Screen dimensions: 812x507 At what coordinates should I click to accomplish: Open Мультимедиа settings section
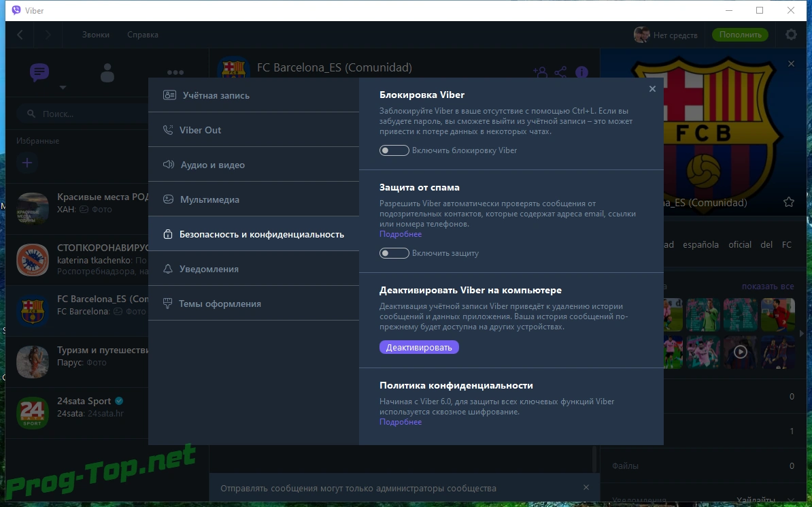point(254,199)
